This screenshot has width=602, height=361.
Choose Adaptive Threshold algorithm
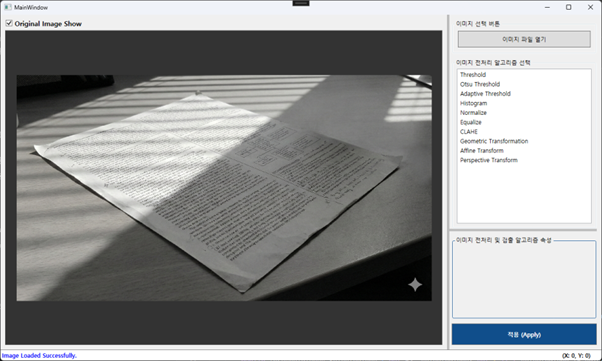pyautogui.click(x=485, y=94)
